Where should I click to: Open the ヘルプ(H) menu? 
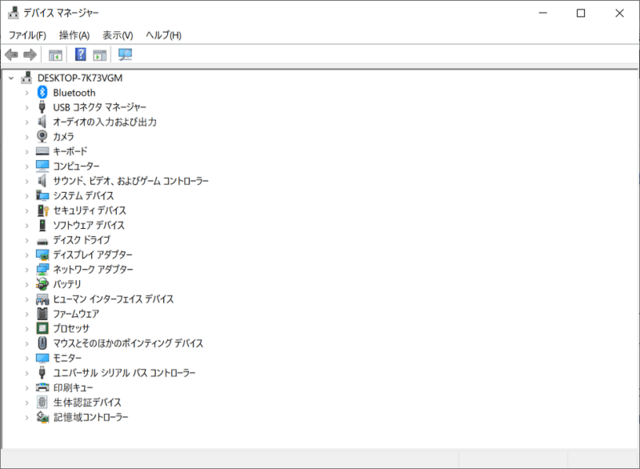163,35
